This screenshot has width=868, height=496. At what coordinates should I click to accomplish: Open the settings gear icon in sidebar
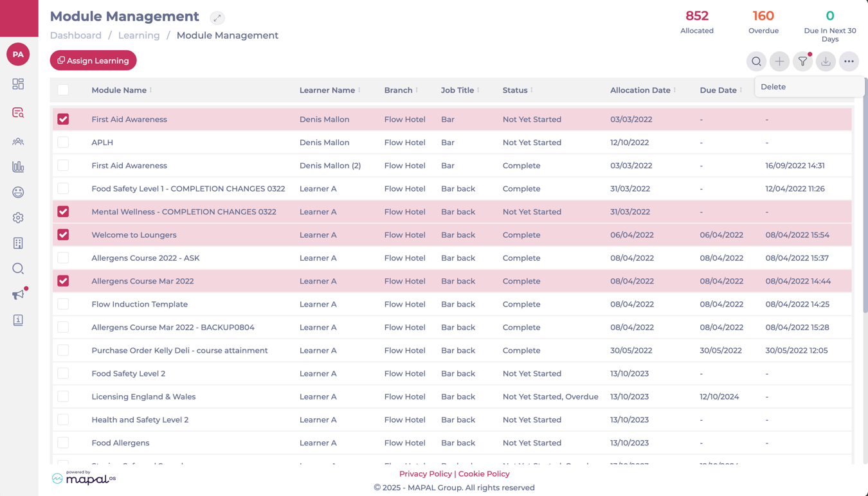(x=18, y=218)
